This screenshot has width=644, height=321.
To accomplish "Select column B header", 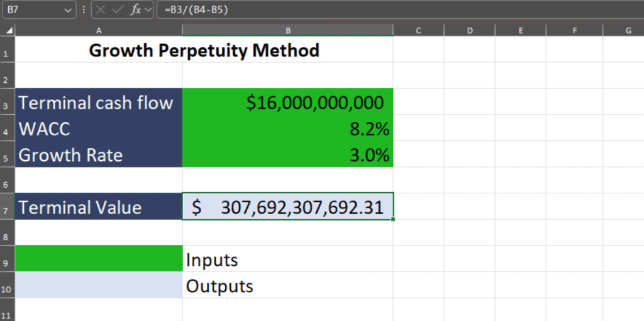I will pos(287,30).
